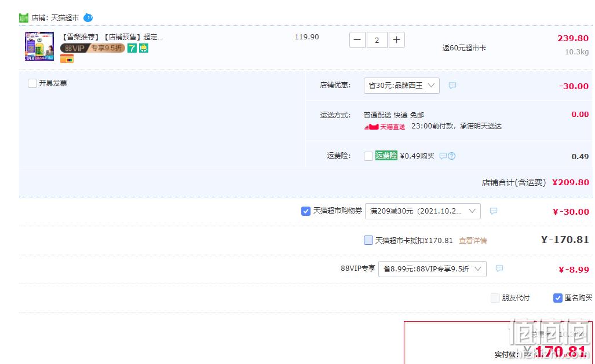The image size is (595, 364).
Task: Click the comment icon beside 运费险
Action: [x=443, y=156]
